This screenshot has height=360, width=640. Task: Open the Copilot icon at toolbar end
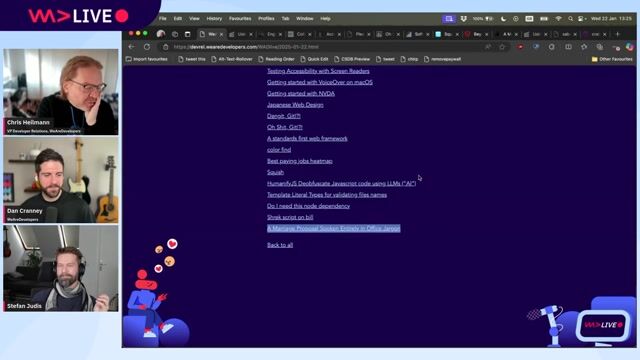630,47
